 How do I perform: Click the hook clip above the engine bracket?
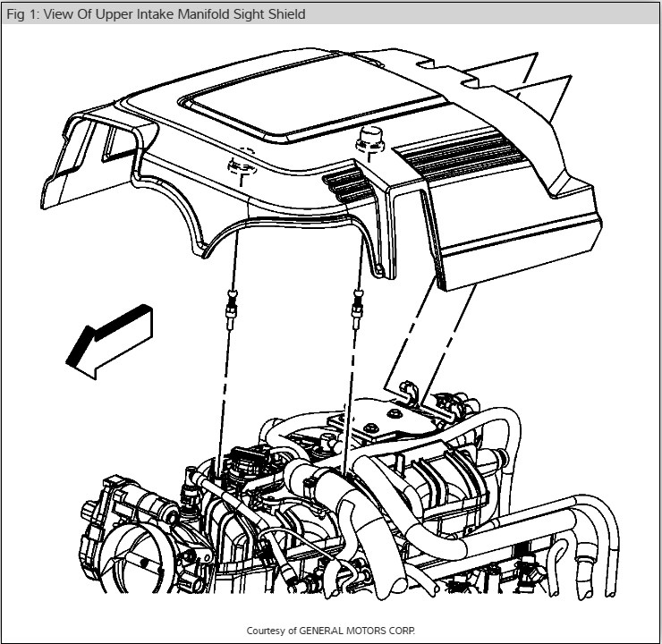(409, 390)
